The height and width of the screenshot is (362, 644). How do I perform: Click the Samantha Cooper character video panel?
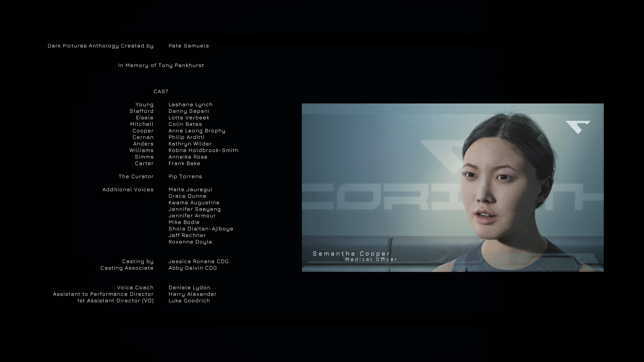[452, 188]
